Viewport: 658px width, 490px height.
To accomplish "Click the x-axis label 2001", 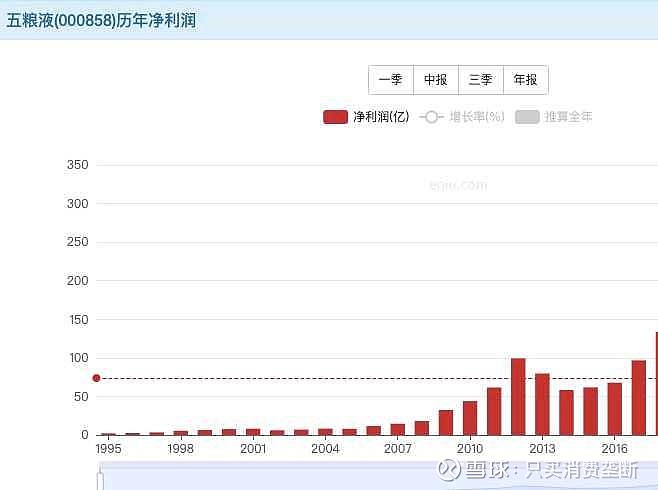I will click(253, 448).
